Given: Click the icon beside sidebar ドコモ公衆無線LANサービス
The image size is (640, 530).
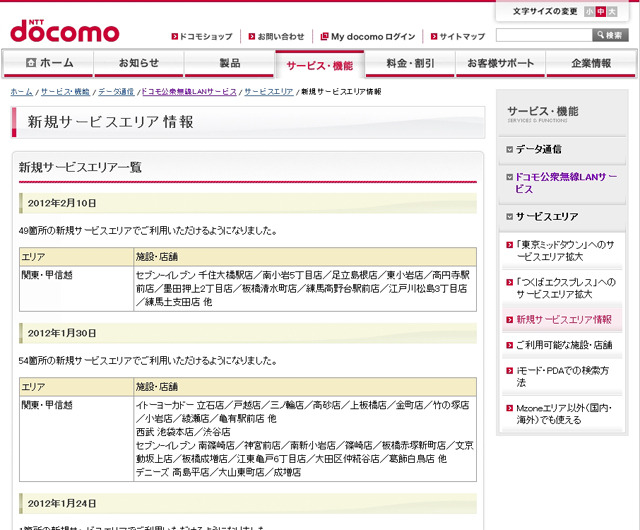Looking at the screenshot, I should click(x=509, y=177).
